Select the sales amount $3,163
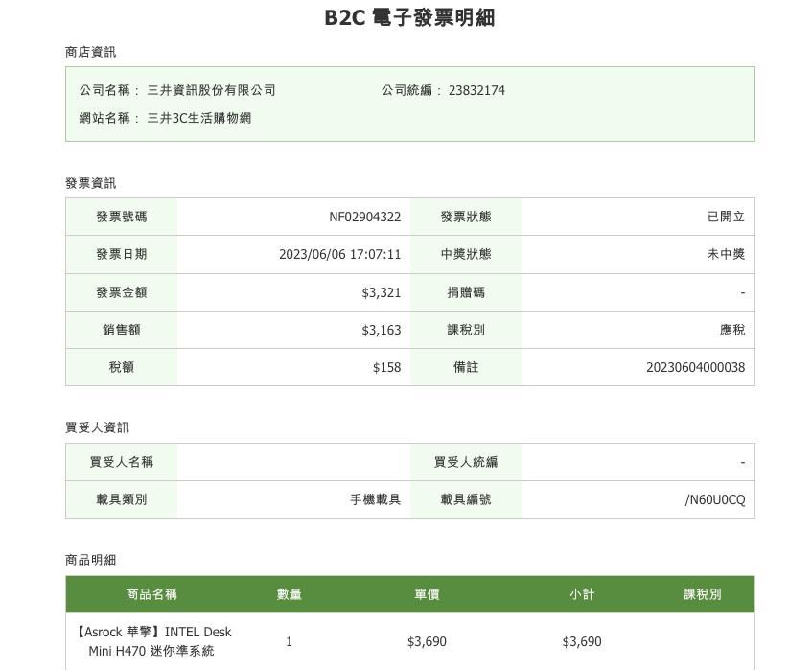The width and height of the screenshot is (812, 670). (x=381, y=330)
